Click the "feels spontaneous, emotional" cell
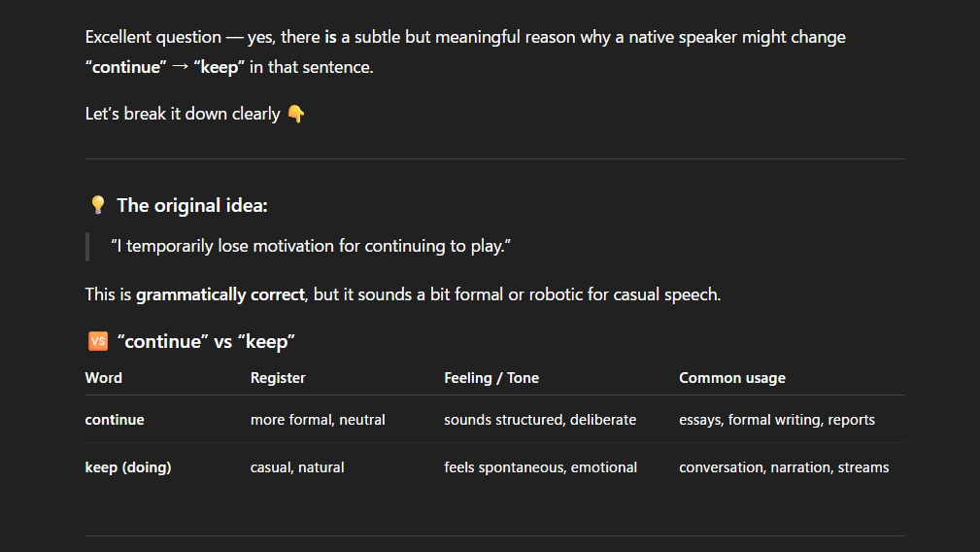The width and height of the screenshot is (980, 552). (541, 467)
